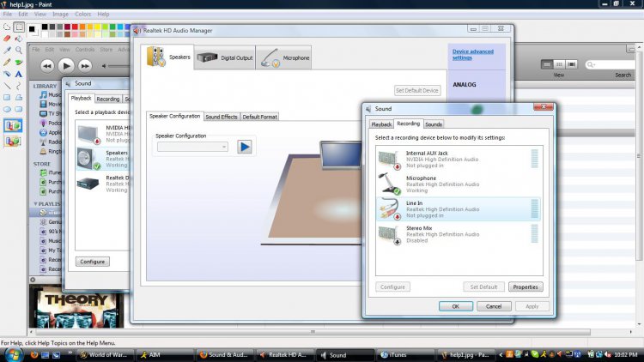Click Paint's horizontal scrollbar
Viewport: 644px width, 362px height.
(x=313, y=332)
